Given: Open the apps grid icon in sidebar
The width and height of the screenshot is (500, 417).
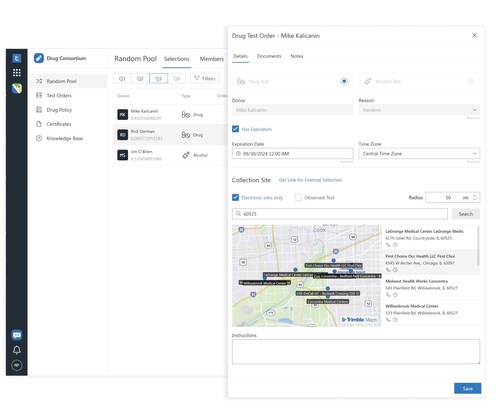Looking at the screenshot, I should (x=17, y=72).
